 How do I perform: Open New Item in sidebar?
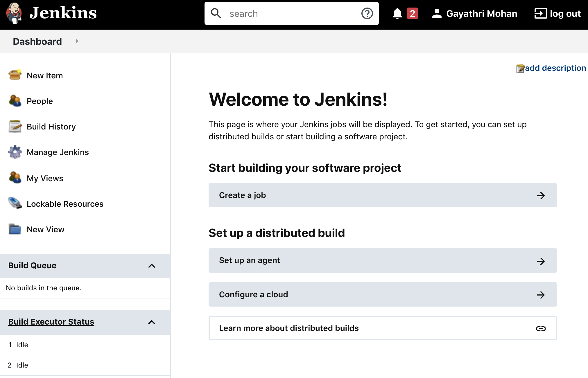tap(44, 75)
